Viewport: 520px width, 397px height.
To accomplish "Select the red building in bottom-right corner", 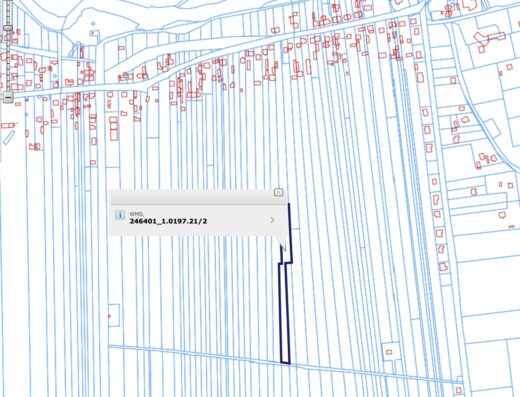I will click(459, 390).
